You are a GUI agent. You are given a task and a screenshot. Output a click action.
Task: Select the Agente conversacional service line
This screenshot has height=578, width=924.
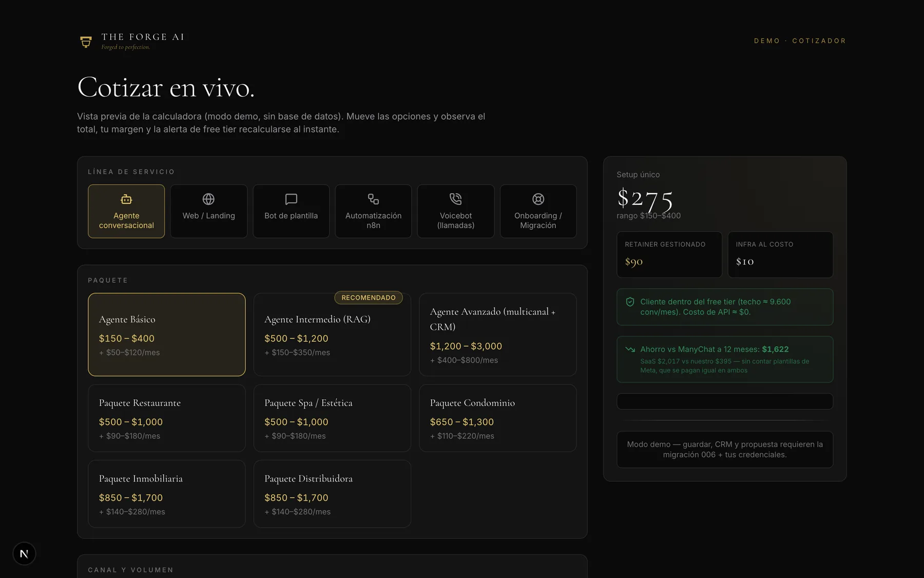(x=126, y=211)
